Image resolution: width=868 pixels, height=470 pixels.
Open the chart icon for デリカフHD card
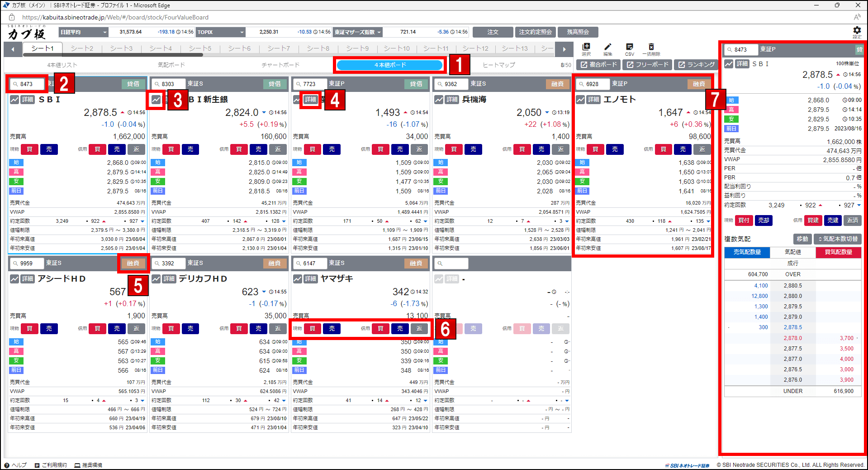pos(156,279)
